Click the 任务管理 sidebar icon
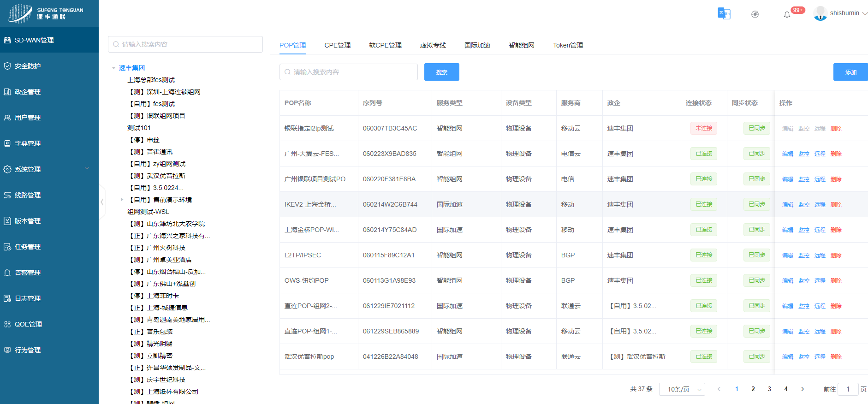868x404 pixels. pyautogui.click(x=7, y=247)
